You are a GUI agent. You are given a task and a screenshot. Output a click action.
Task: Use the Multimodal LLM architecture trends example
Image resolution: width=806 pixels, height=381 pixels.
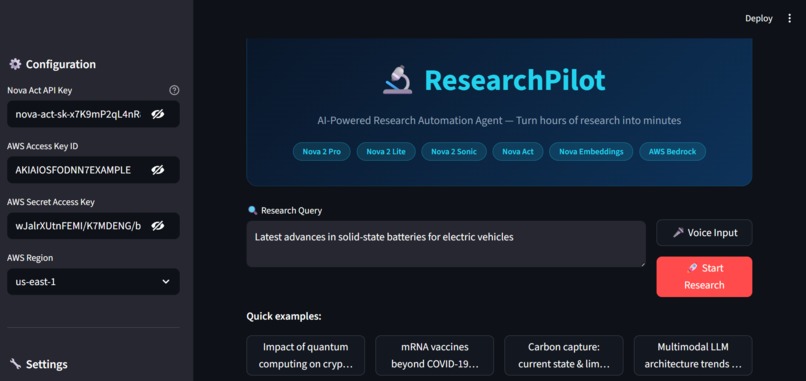[x=693, y=355]
